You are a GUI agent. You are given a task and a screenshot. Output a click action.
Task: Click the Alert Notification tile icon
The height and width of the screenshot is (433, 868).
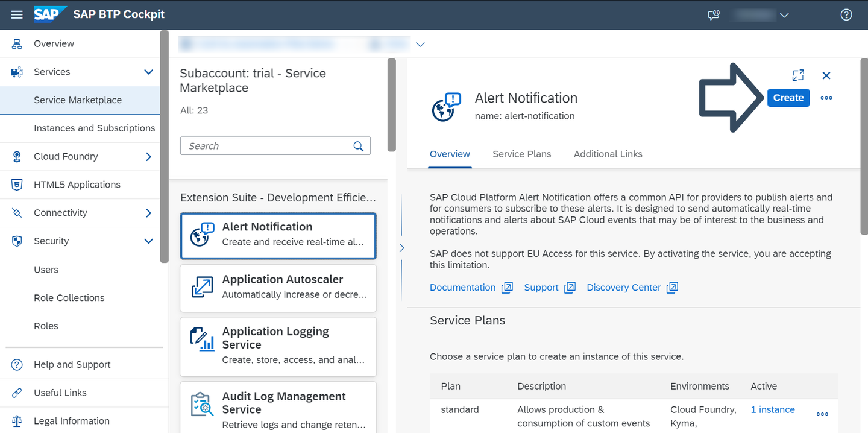(203, 234)
